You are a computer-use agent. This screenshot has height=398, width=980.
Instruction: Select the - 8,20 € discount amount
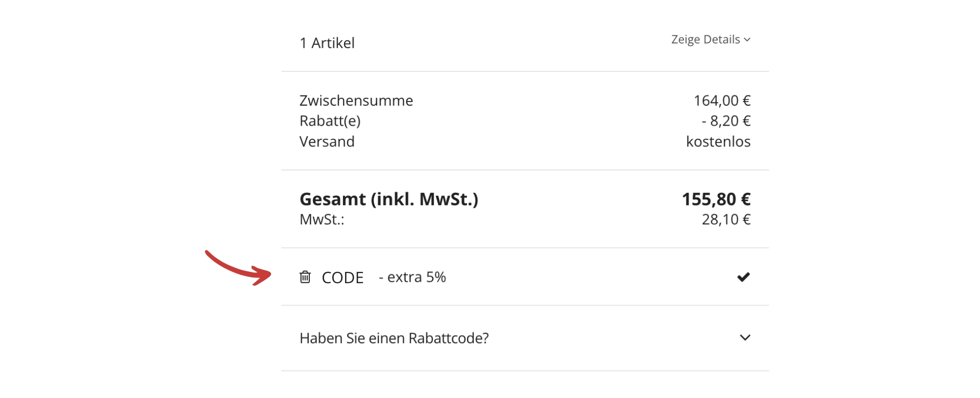726,121
